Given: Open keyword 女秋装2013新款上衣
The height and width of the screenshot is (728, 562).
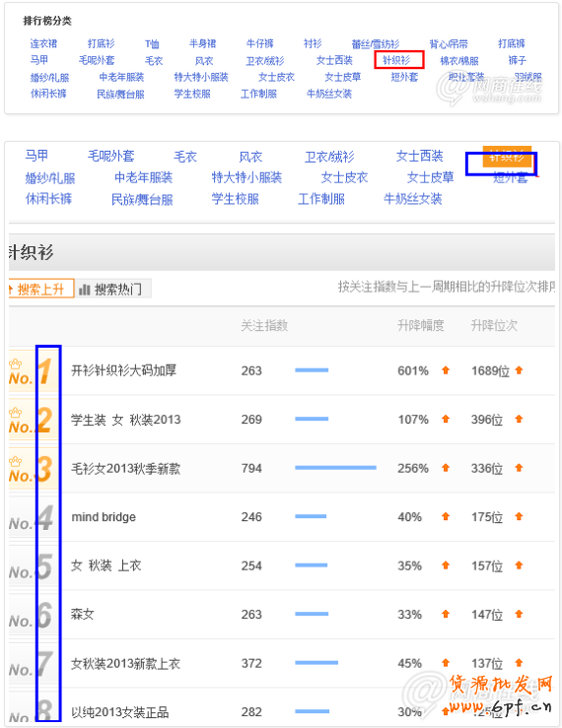Looking at the screenshot, I should click(125, 663).
